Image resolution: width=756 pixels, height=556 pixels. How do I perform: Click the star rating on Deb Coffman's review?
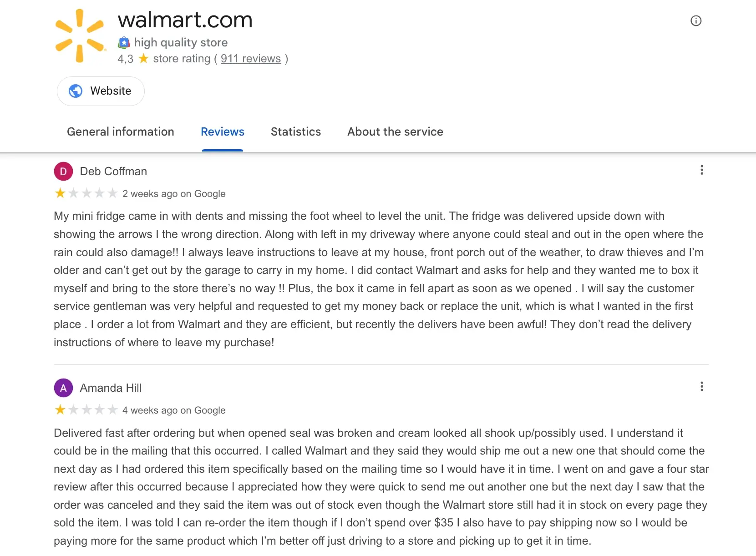click(86, 193)
